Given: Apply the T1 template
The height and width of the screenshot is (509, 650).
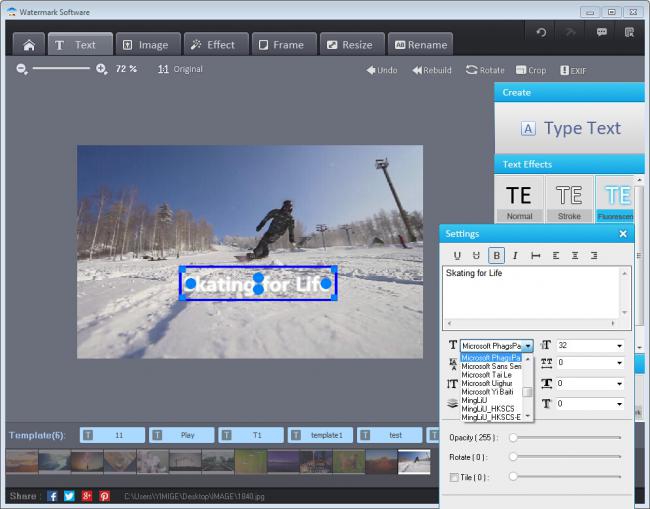Looking at the screenshot, I should 251,435.
